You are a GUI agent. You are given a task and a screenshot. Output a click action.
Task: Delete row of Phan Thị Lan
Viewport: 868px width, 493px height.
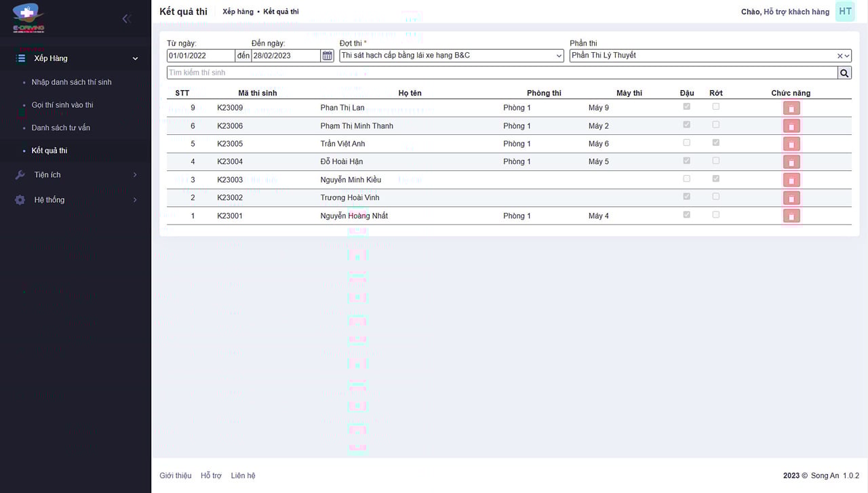click(791, 108)
